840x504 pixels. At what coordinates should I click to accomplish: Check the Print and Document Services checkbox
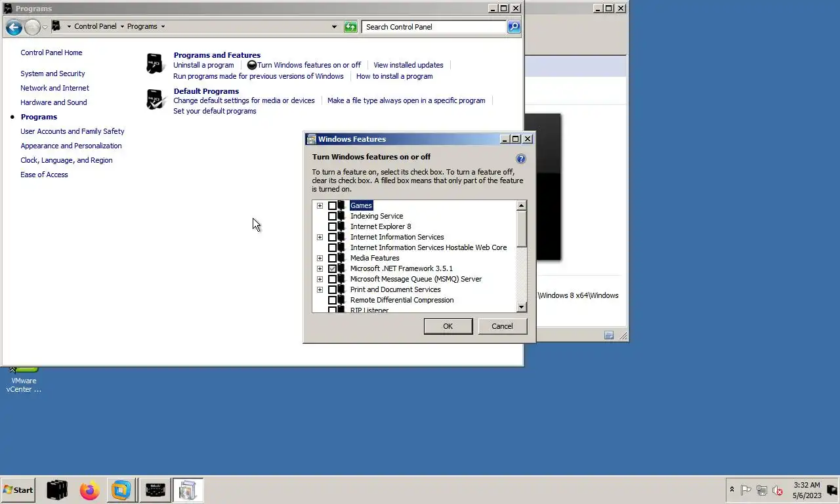[332, 289]
